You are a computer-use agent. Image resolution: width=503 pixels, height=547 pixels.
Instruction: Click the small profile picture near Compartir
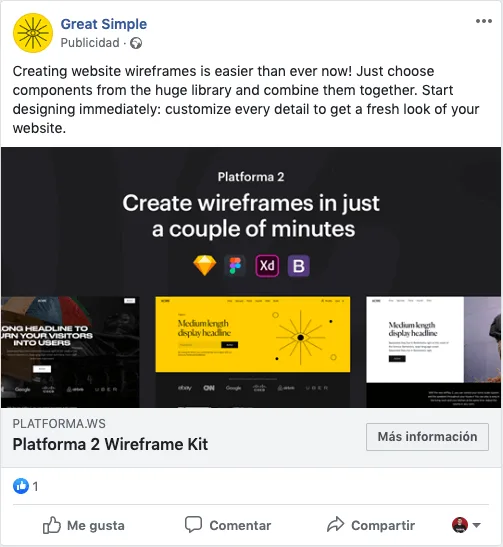(x=460, y=525)
